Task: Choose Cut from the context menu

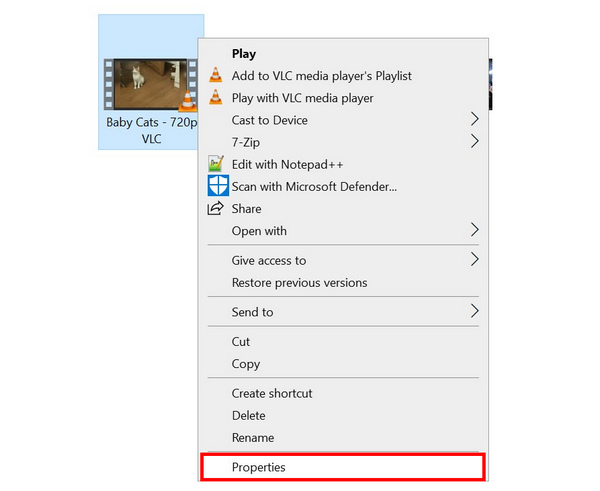Action: pos(343,341)
